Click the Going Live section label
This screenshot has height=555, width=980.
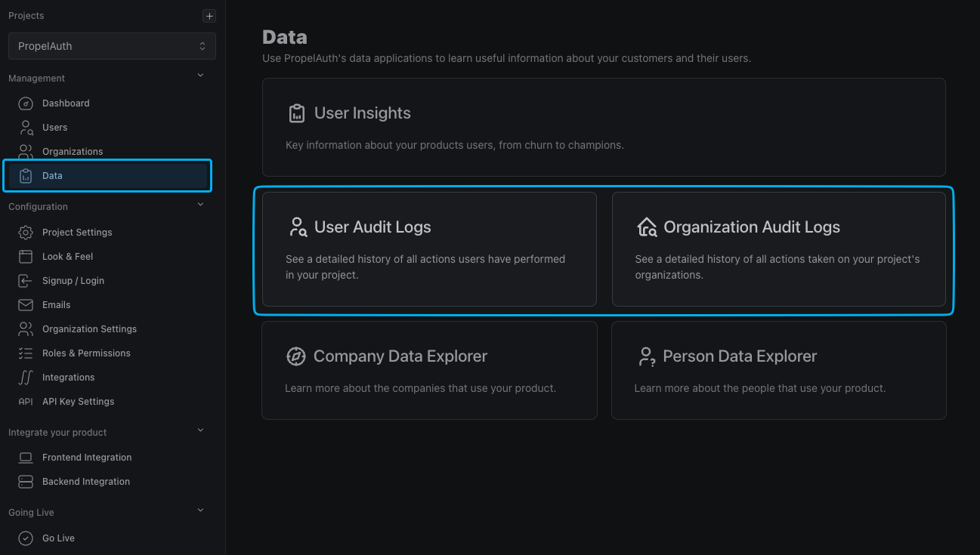pyautogui.click(x=31, y=513)
